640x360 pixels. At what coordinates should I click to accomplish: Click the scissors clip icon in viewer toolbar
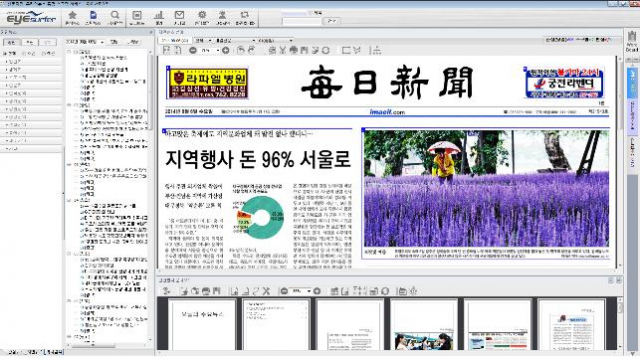282,50
